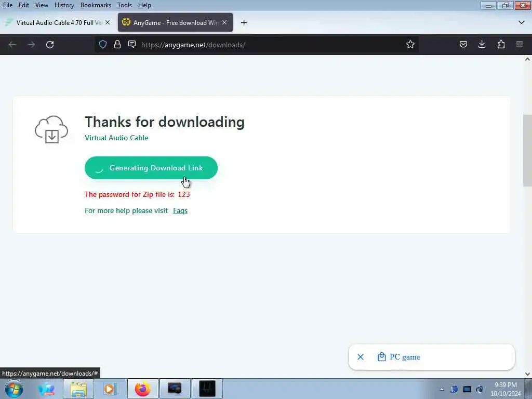Click the taskbar clock showing 9:39 PM
The image size is (532, 399).
[506, 389]
